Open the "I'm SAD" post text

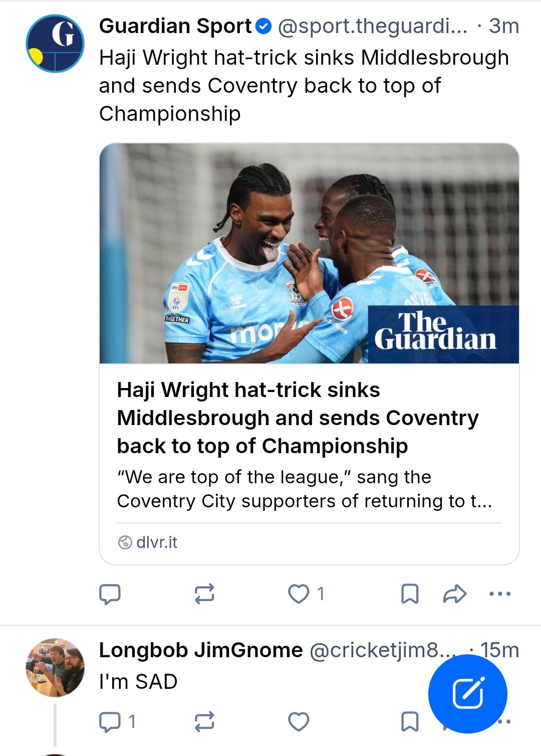[x=138, y=682]
